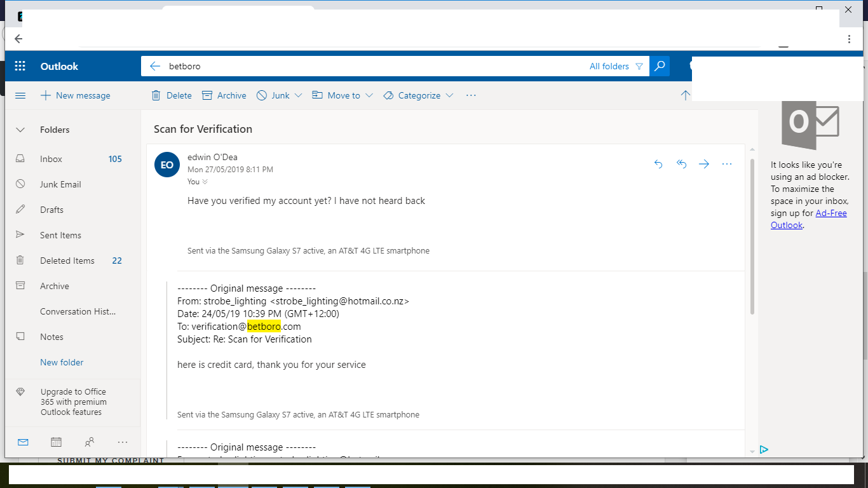The height and width of the screenshot is (488, 868).
Task: Click the search box containing betboro
Action: (x=375, y=66)
